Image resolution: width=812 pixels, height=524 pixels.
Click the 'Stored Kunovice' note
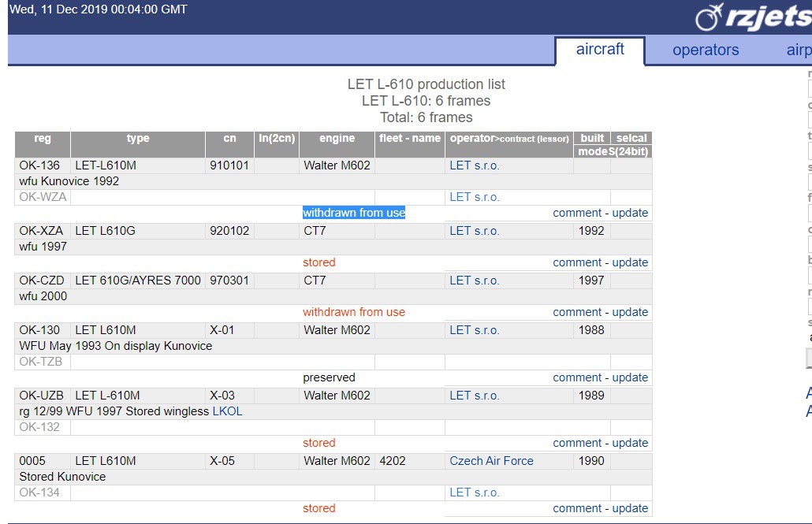tap(62, 477)
